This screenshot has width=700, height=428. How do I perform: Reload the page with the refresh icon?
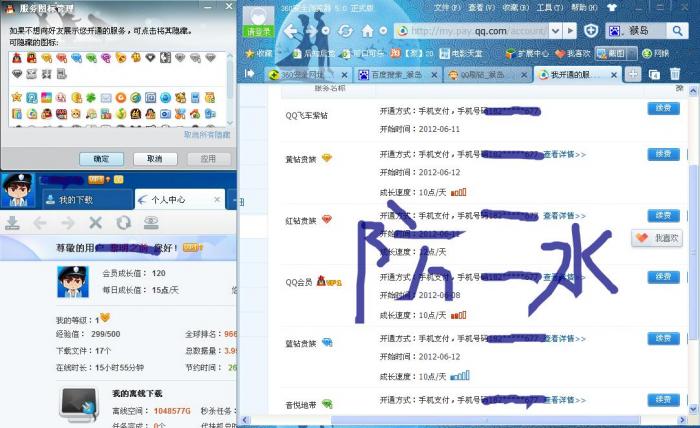(x=345, y=31)
